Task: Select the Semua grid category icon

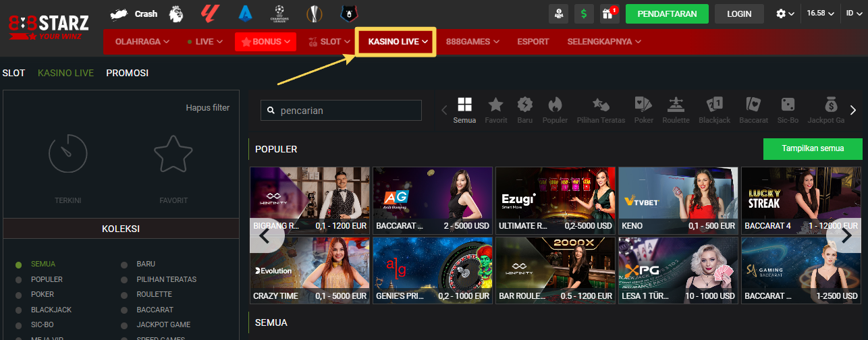Action: tap(464, 105)
